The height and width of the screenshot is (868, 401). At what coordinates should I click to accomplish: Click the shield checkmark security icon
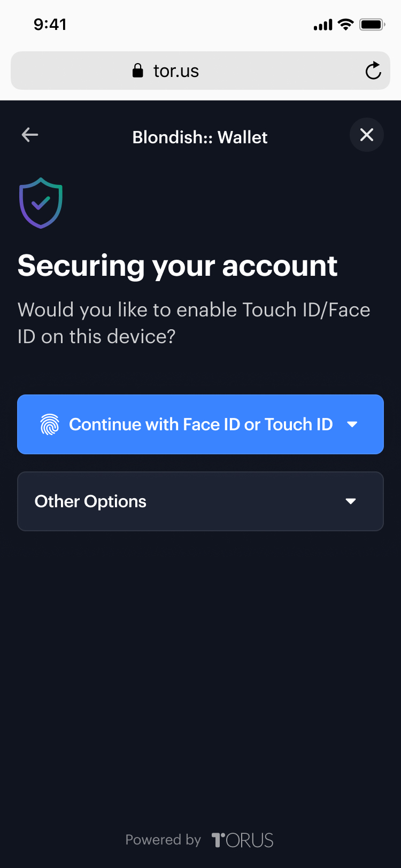41,203
